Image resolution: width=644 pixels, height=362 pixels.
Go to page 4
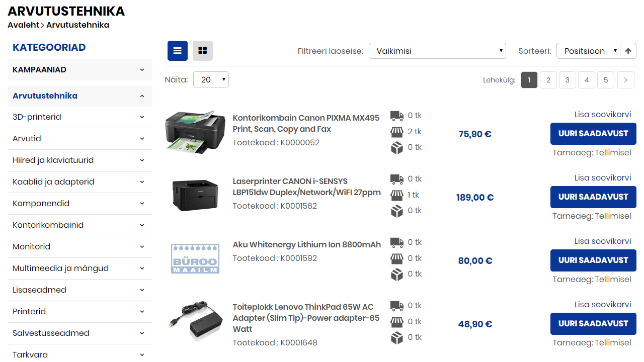(x=587, y=80)
